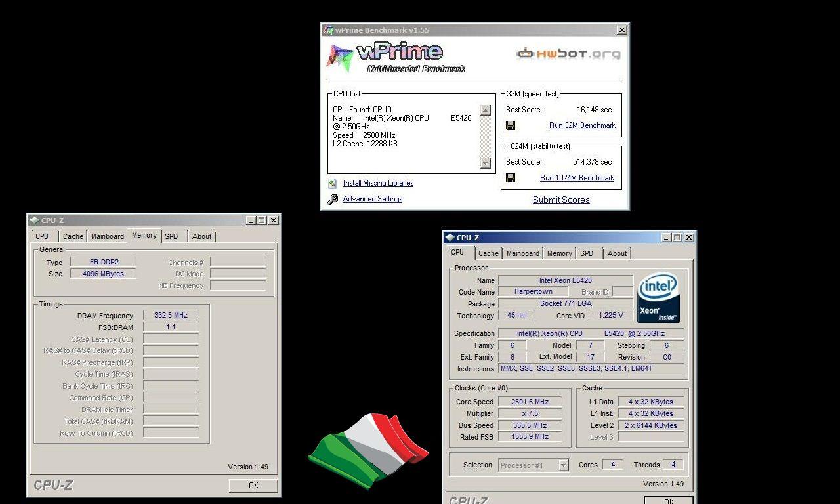Image resolution: width=840 pixels, height=504 pixels.
Task: Click the Core VID 1.225 V field
Action: (x=611, y=316)
